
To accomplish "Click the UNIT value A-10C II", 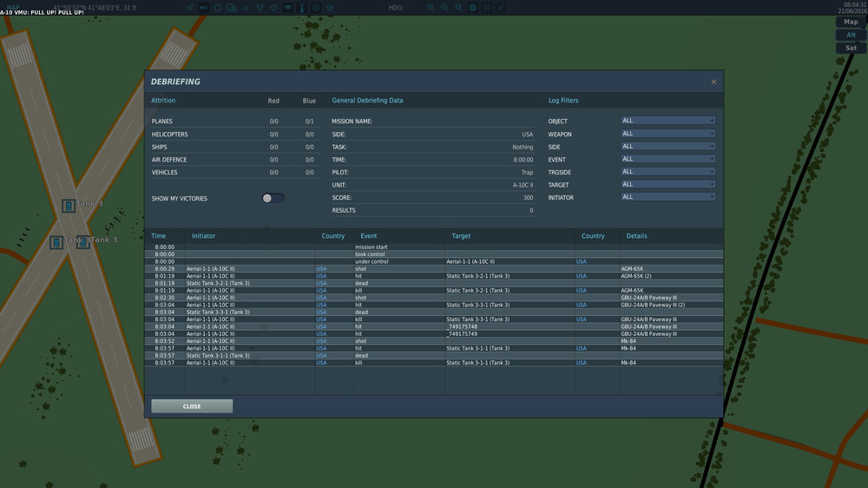I will point(523,185).
